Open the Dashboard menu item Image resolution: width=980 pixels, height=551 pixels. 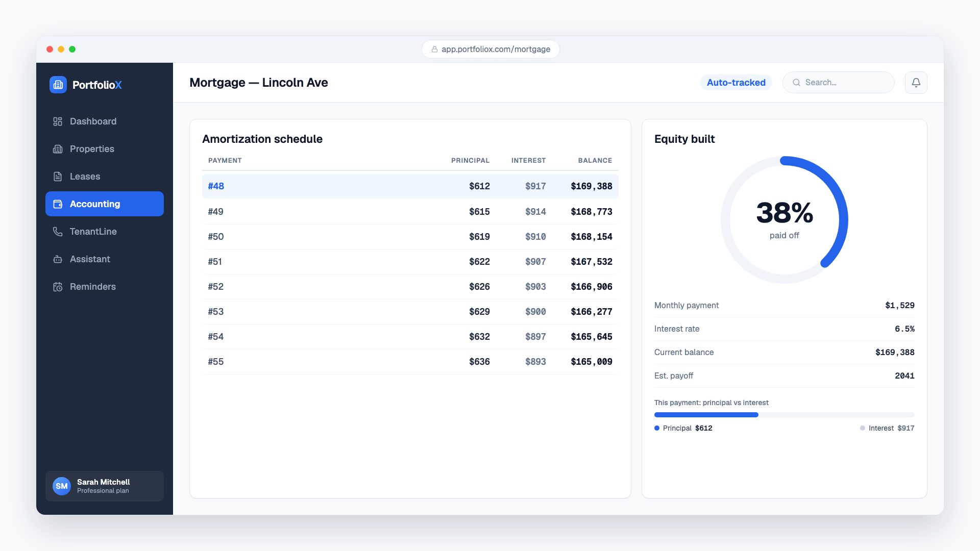pos(105,121)
